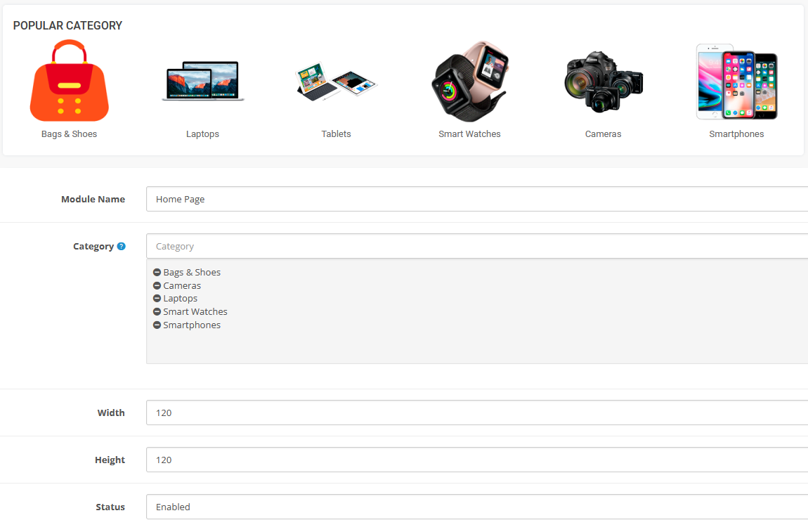Remove Laptops using its minus icon

click(x=157, y=299)
